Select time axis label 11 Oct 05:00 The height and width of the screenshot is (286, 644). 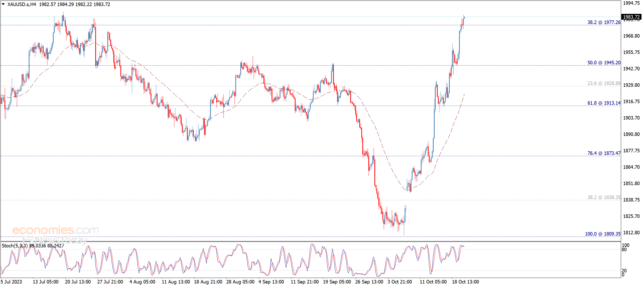pyautogui.click(x=433, y=282)
